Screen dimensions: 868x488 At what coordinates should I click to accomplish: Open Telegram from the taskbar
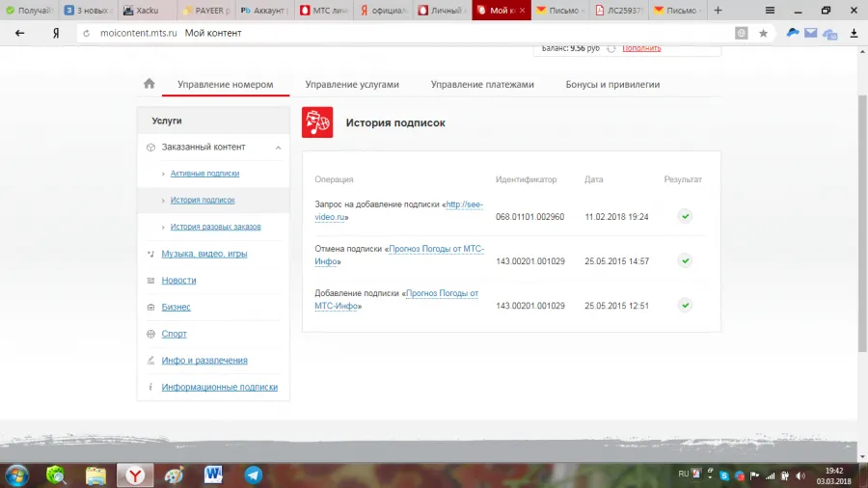[253, 474]
